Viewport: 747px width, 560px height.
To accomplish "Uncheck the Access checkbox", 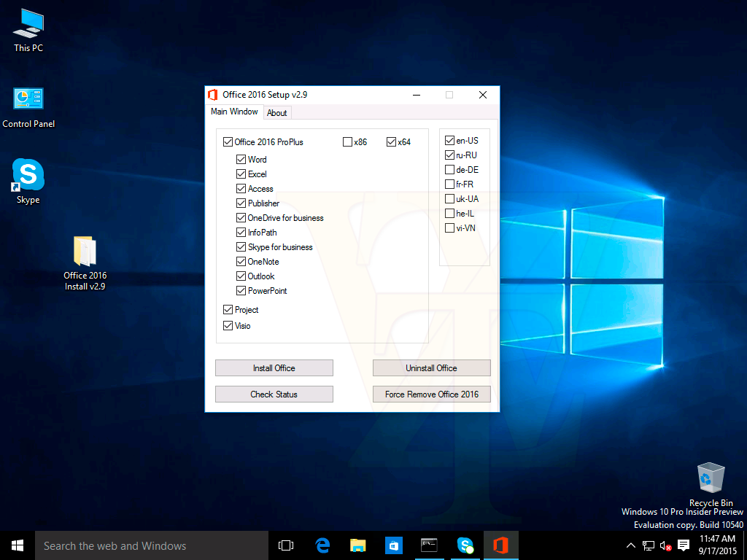I will point(241,189).
